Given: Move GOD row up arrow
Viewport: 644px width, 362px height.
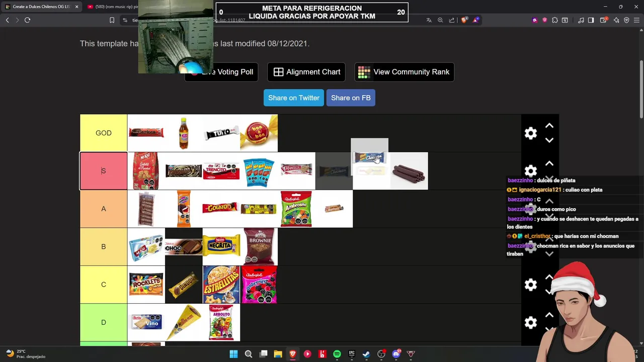Looking at the screenshot, I should coord(549,126).
